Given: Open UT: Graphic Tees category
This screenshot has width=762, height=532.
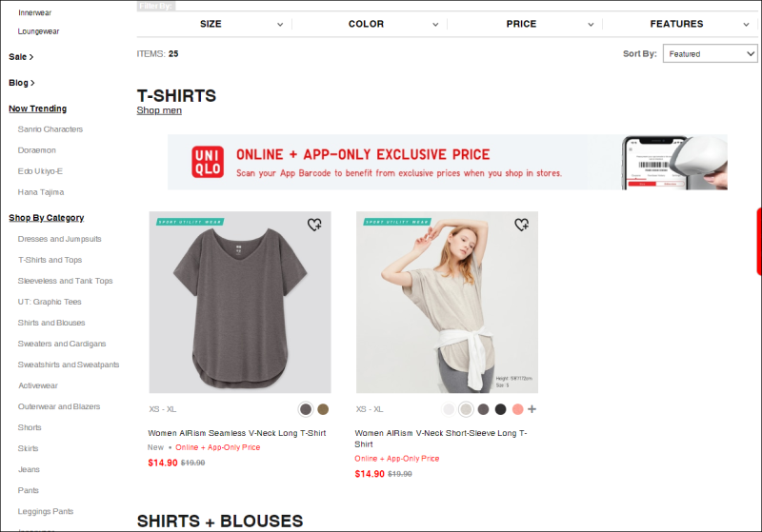Looking at the screenshot, I should point(50,302).
